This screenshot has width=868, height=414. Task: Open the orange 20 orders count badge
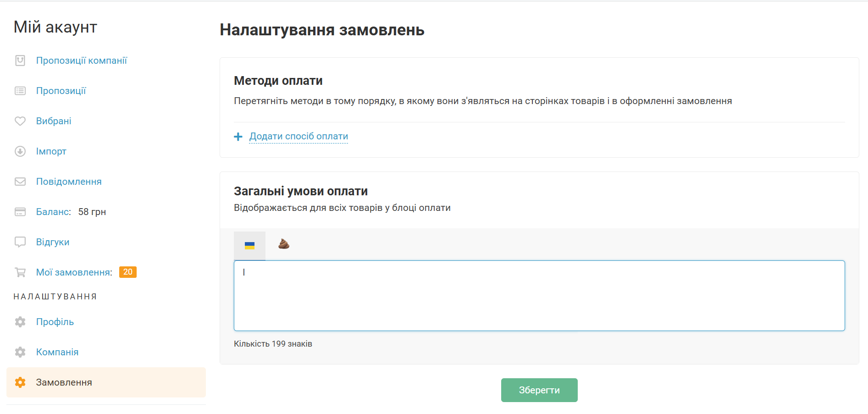coord(127,272)
